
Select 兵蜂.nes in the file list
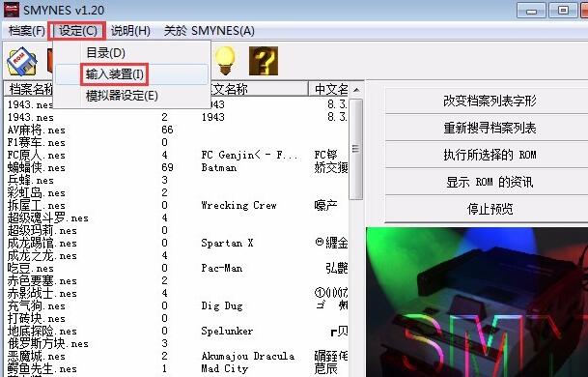(x=31, y=180)
